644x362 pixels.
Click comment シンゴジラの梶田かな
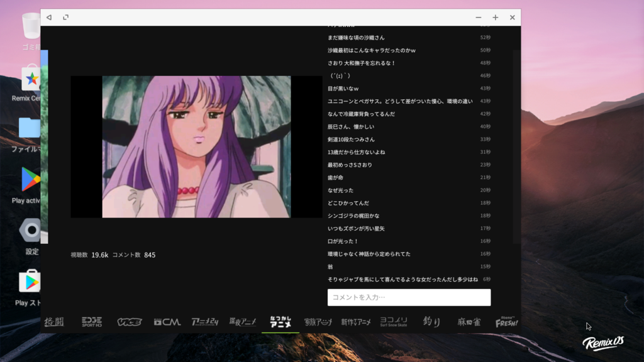pos(353,216)
